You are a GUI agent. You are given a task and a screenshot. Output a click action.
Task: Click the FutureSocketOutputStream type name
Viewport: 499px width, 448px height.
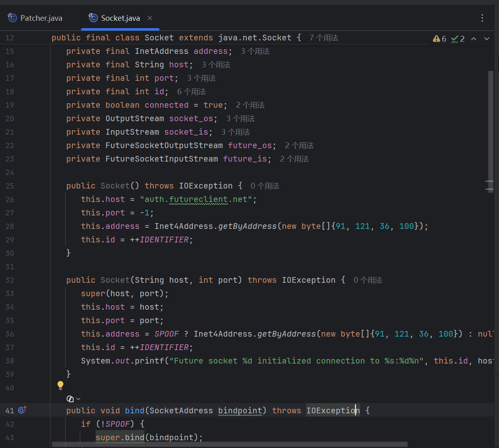tap(164, 146)
